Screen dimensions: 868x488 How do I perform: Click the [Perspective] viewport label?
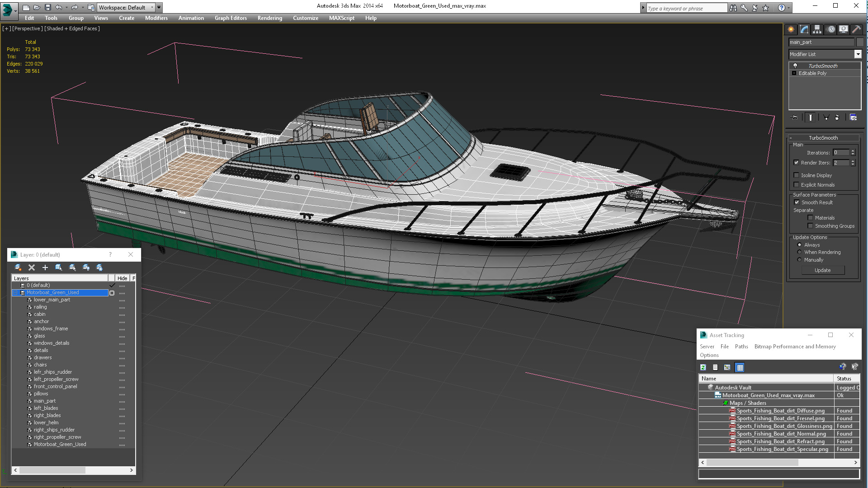tap(28, 28)
